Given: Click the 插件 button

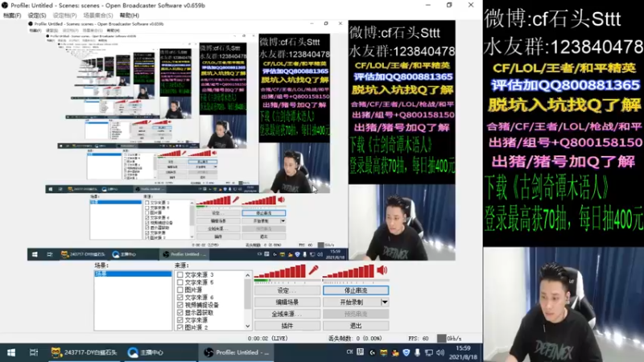Looking at the screenshot, I should pos(287,326).
